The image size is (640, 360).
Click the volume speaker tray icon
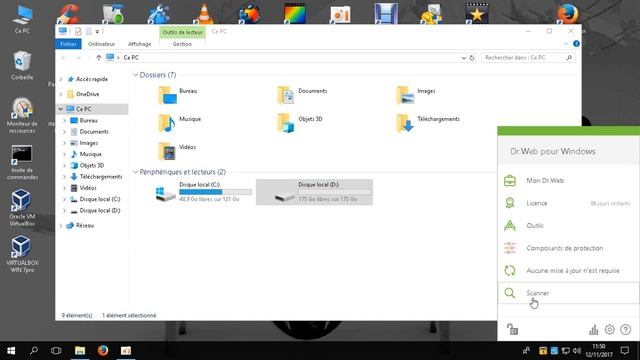click(576, 351)
